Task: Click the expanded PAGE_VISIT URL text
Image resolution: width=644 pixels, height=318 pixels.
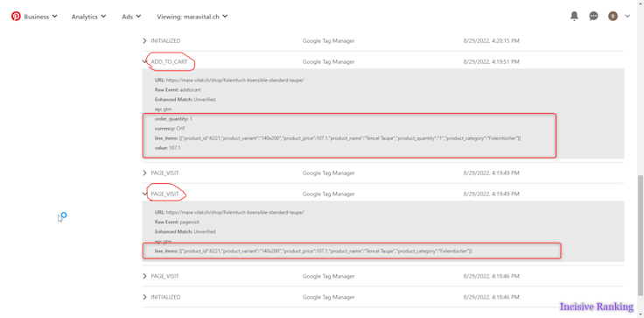Action: pyautogui.click(x=234, y=212)
